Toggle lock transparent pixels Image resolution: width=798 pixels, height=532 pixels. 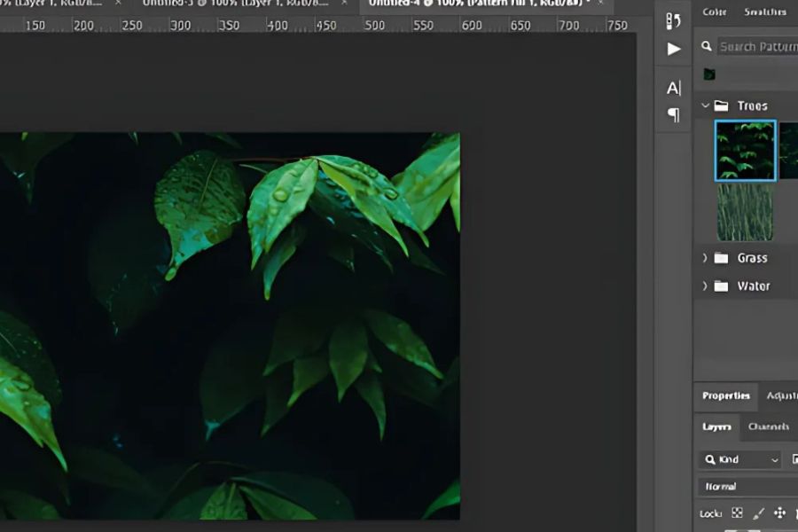point(737,513)
